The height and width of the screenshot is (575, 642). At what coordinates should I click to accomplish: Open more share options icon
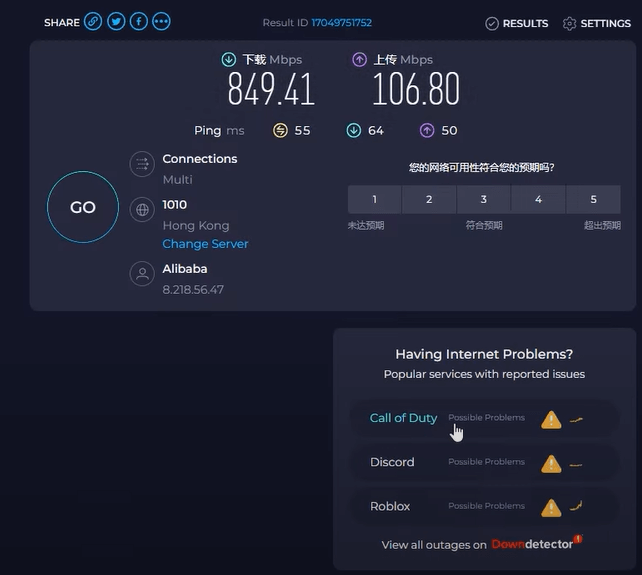tap(161, 21)
